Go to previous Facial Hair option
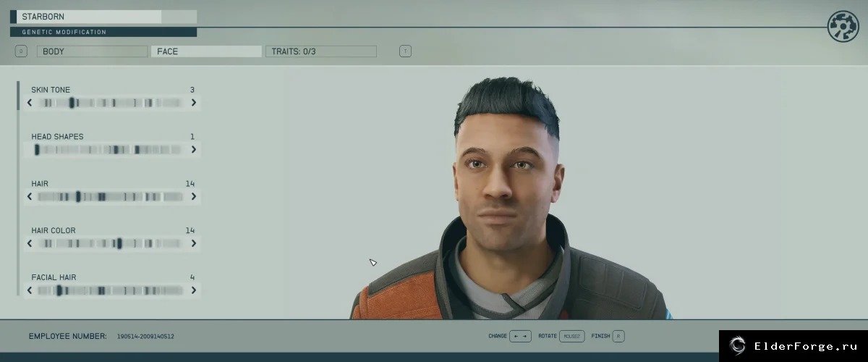Image resolution: width=868 pixels, height=362 pixels. pos(30,290)
